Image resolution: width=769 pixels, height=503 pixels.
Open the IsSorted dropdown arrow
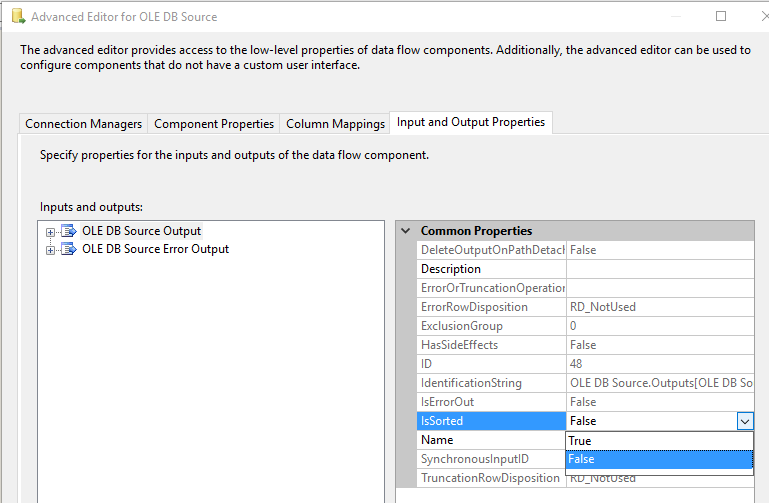point(744,421)
